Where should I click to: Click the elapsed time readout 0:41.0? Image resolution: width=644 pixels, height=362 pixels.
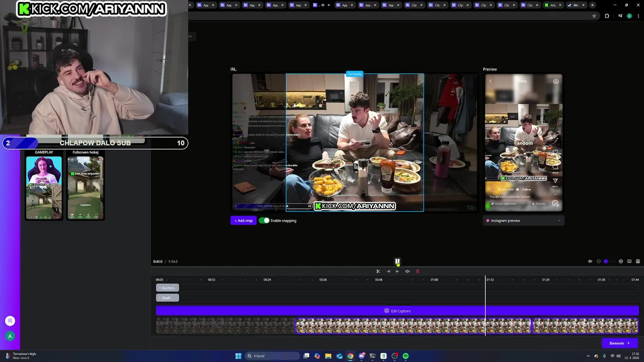pyautogui.click(x=157, y=261)
